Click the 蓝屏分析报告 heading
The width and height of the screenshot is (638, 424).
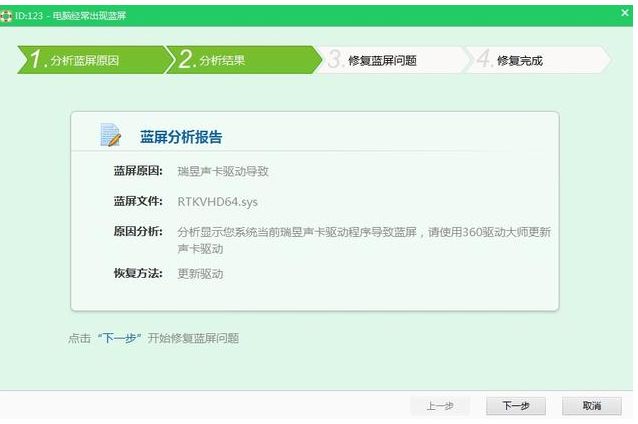point(181,137)
